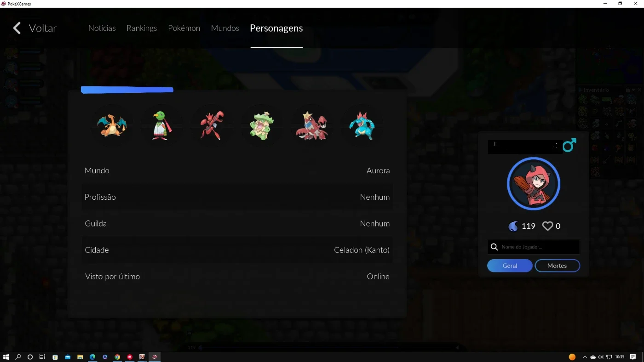This screenshot has width=644, height=362.
Task: Click the Voltar back link
Action: coord(43,28)
